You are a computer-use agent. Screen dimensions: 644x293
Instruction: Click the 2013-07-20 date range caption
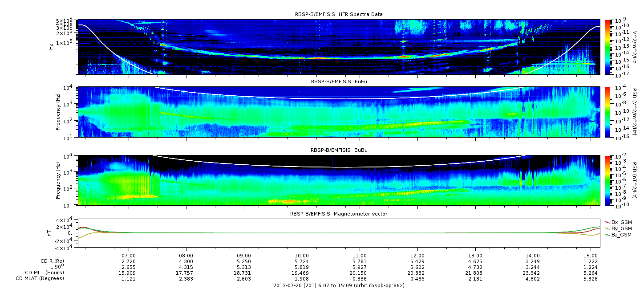coord(339,285)
